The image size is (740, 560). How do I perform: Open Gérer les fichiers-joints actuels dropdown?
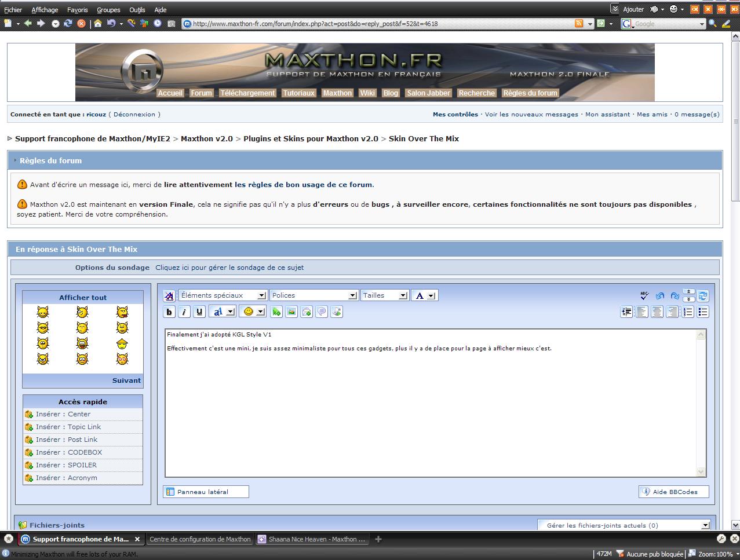624,525
